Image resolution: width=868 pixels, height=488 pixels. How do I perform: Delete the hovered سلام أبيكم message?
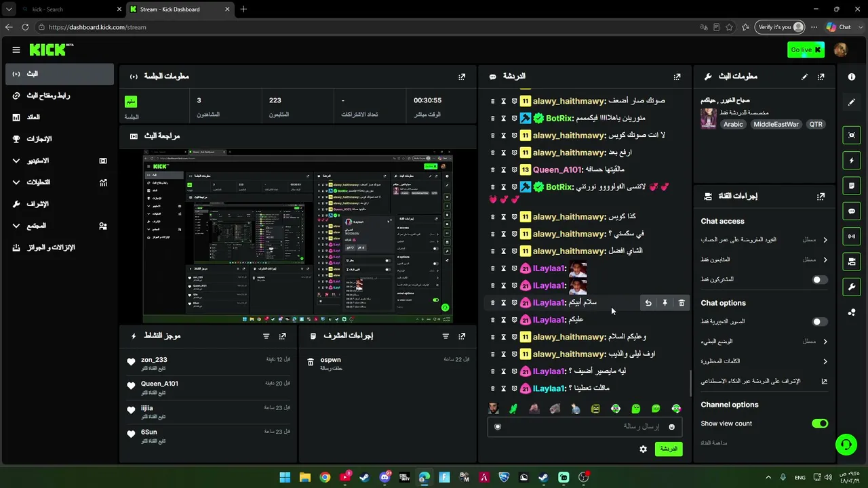coord(682,303)
